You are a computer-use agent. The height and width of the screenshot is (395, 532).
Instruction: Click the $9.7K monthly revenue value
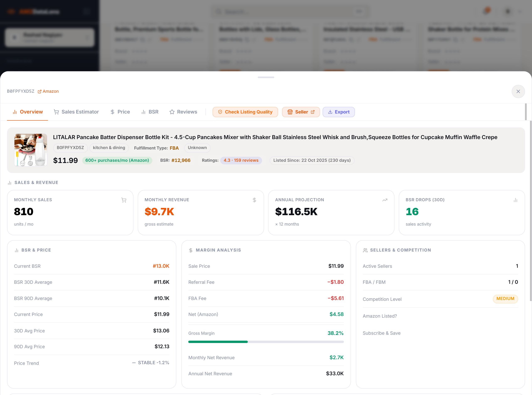click(x=159, y=212)
